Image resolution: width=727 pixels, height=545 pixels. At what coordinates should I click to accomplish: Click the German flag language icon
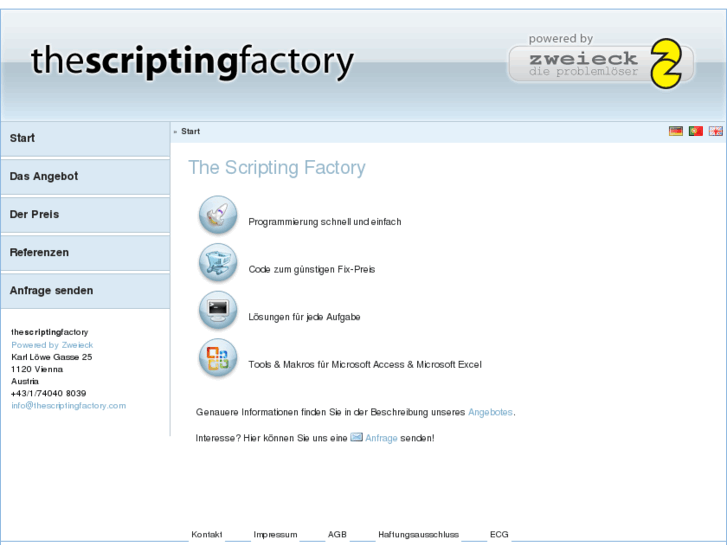pyautogui.click(x=676, y=131)
